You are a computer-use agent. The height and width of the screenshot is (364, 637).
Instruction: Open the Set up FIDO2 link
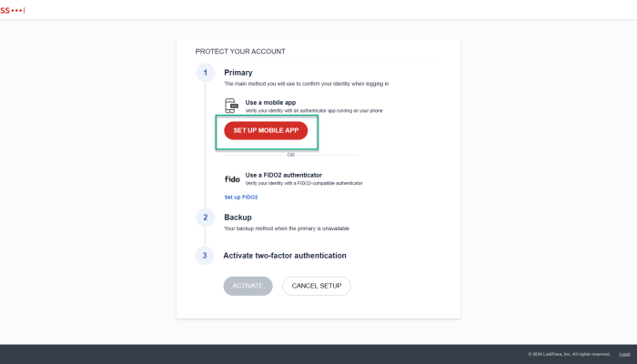(x=241, y=197)
